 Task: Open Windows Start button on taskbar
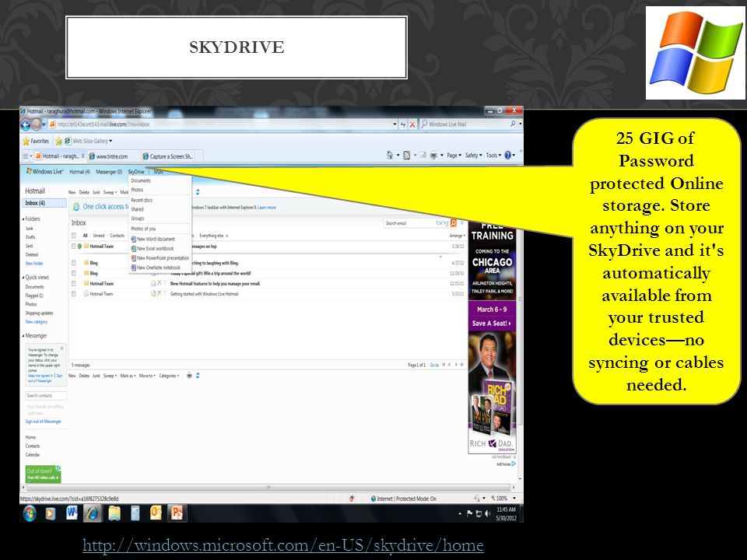click(30, 513)
